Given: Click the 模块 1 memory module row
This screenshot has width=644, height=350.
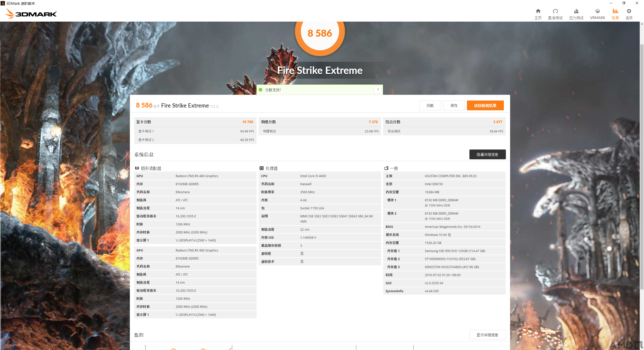Looking at the screenshot, I should (444, 203).
